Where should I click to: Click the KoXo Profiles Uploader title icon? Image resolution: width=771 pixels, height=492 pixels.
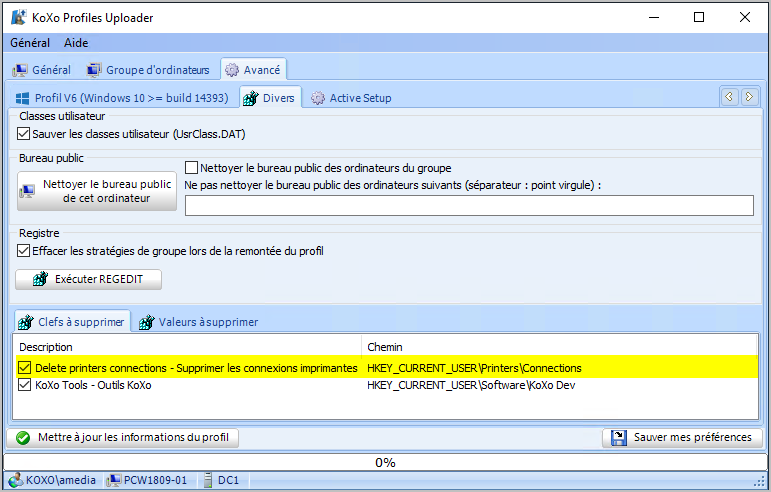[x=19, y=17]
